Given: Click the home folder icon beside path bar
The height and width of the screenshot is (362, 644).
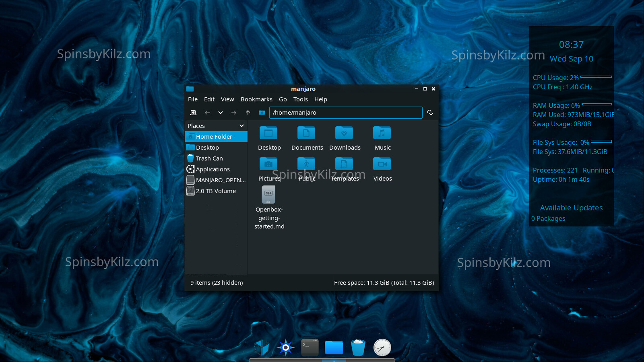Looking at the screenshot, I should click(x=262, y=113).
